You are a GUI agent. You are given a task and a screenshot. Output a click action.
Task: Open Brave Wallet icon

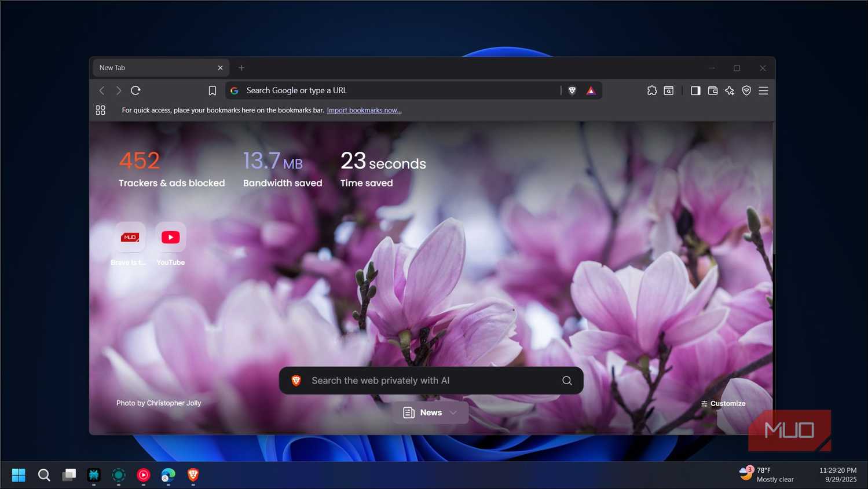(713, 90)
